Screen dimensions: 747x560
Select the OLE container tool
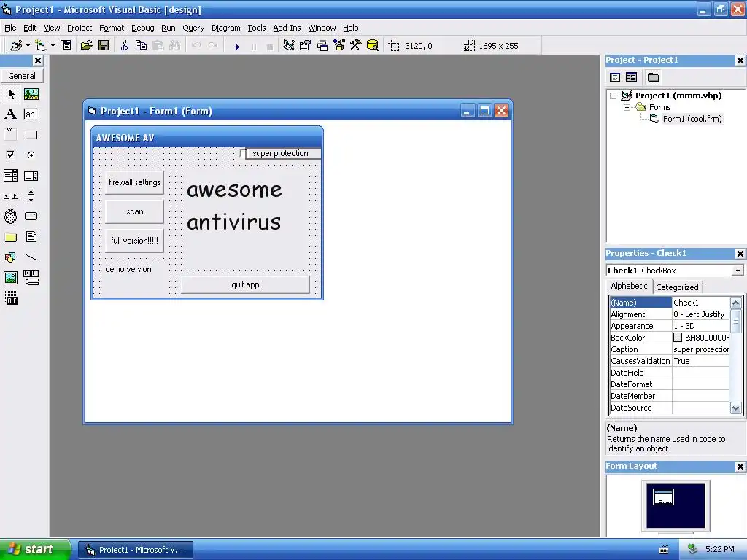(10, 298)
